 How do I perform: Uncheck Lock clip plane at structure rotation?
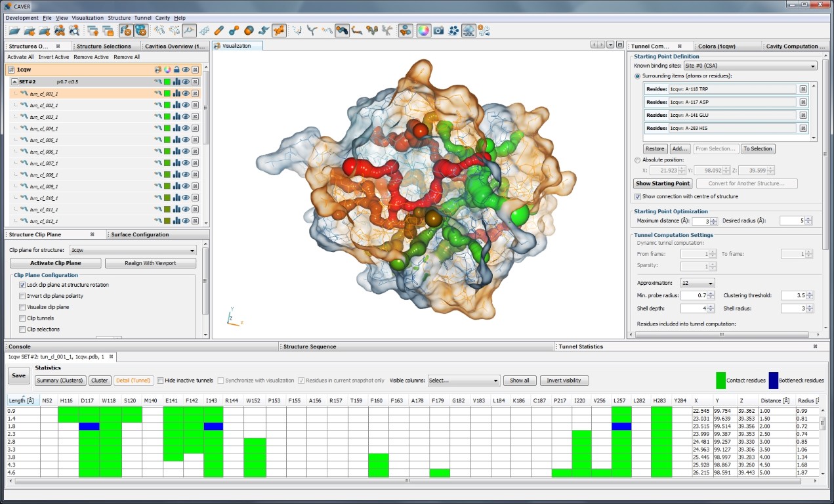pos(22,285)
